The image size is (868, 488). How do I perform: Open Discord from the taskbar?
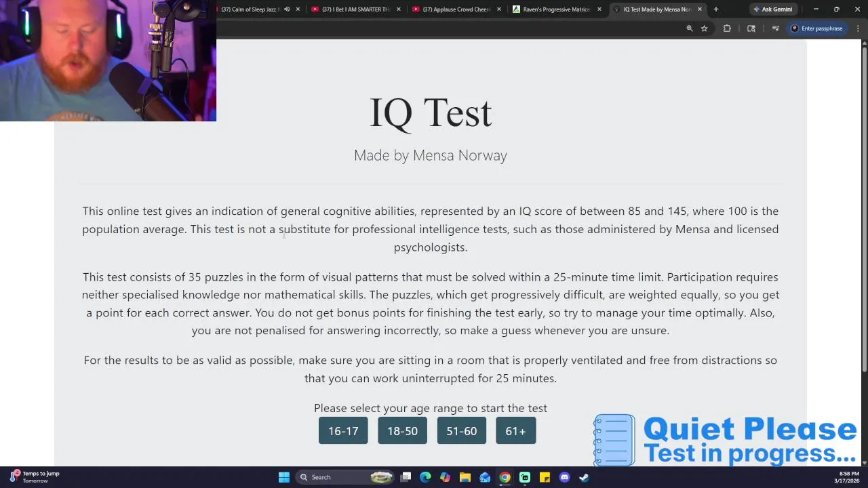(564, 477)
